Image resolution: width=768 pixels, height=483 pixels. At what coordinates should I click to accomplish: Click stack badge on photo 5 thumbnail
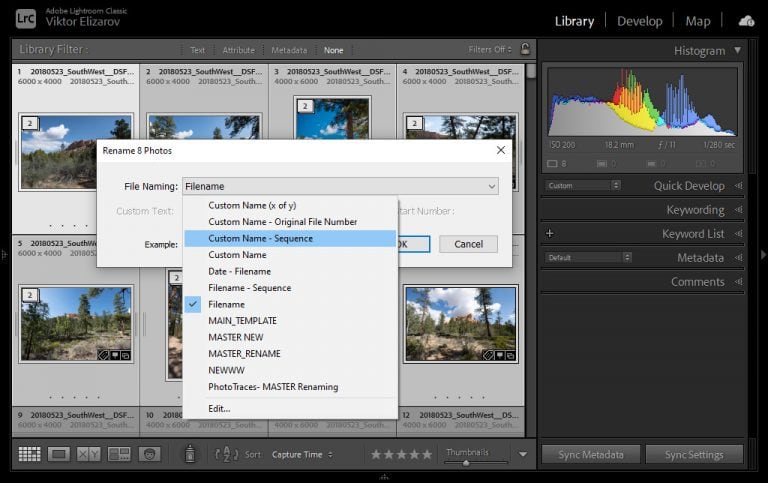[30, 295]
